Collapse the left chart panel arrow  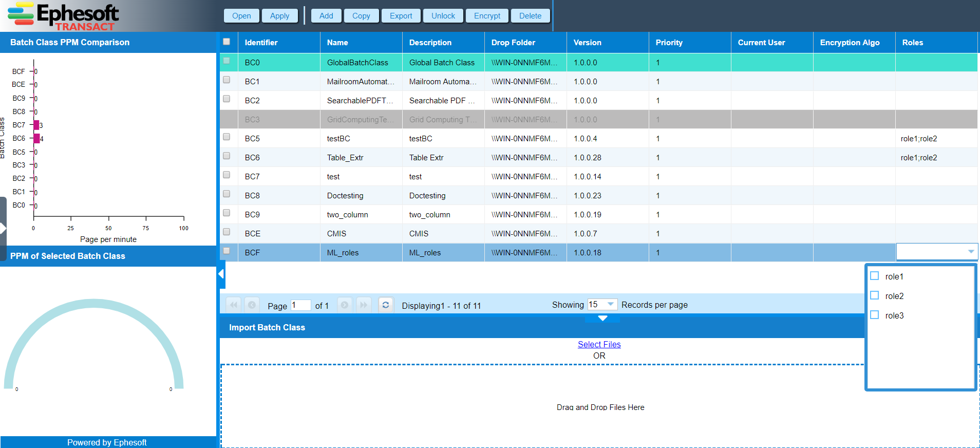[x=221, y=274]
